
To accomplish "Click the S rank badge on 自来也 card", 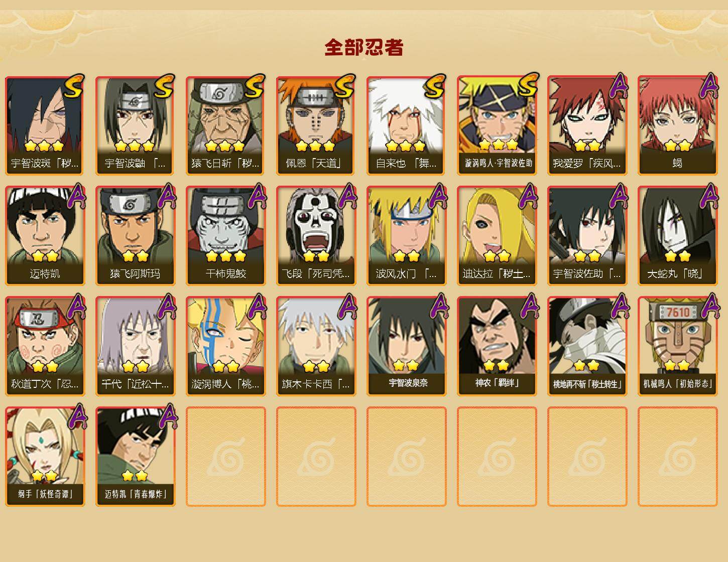I will (435, 86).
